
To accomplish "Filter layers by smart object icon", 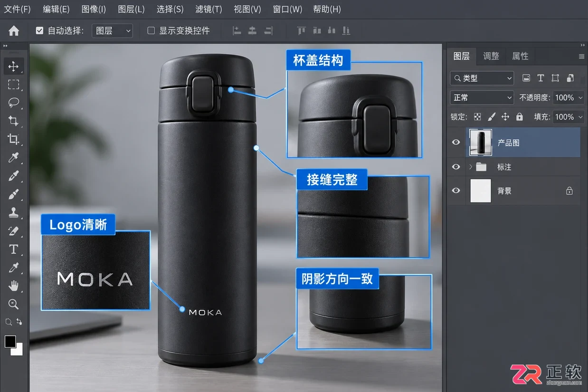I will point(570,78).
